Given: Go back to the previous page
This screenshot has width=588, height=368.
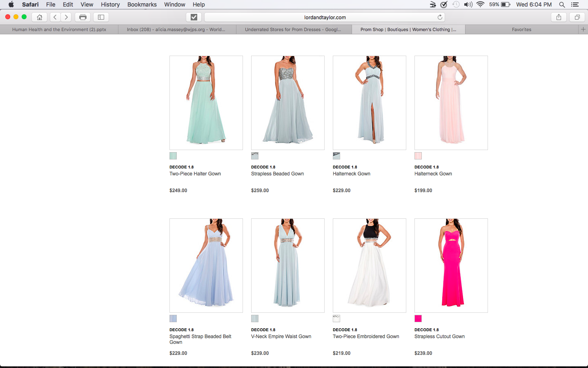Looking at the screenshot, I should pos(55,17).
